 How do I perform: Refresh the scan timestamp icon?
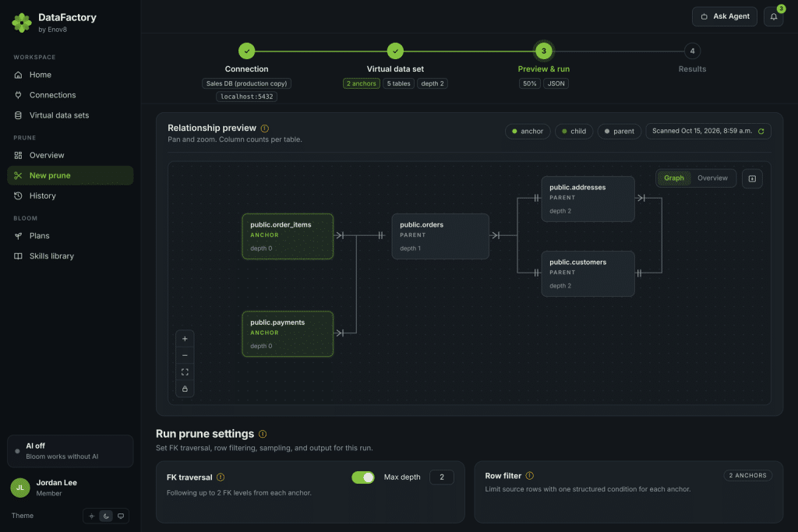(761, 131)
